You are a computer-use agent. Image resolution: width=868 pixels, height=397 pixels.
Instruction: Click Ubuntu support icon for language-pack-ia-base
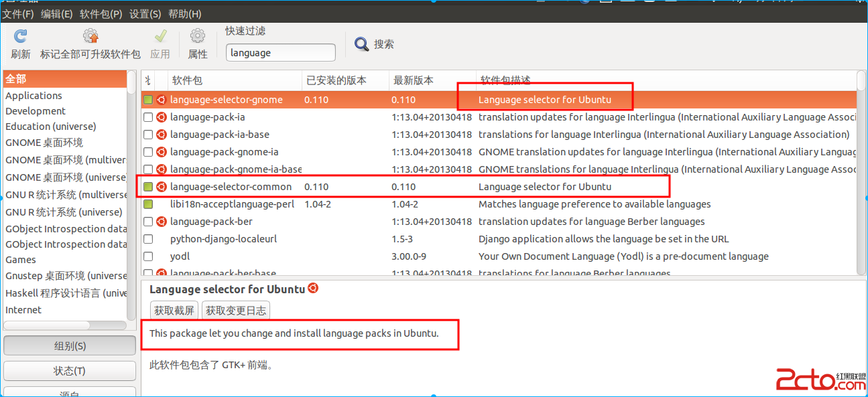(162, 135)
